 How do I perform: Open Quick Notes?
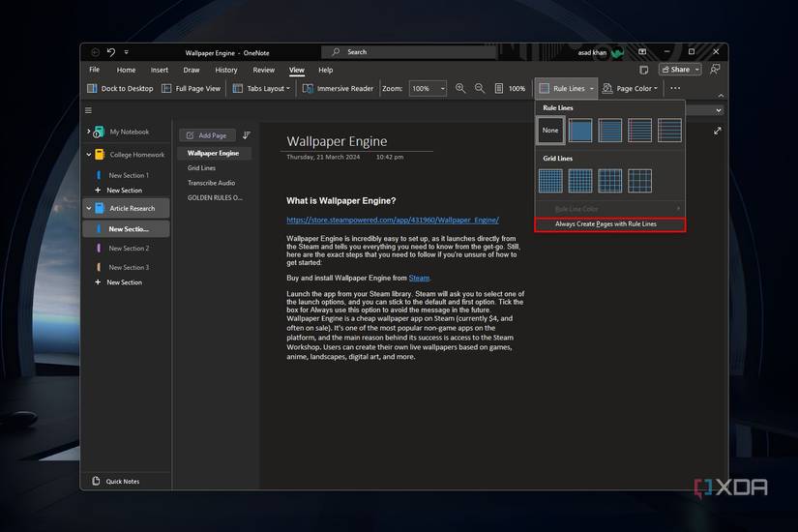click(x=116, y=481)
